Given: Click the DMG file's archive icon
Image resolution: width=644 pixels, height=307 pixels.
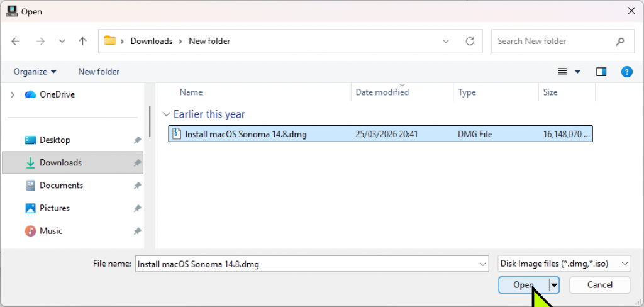Looking at the screenshot, I should coord(177,134).
